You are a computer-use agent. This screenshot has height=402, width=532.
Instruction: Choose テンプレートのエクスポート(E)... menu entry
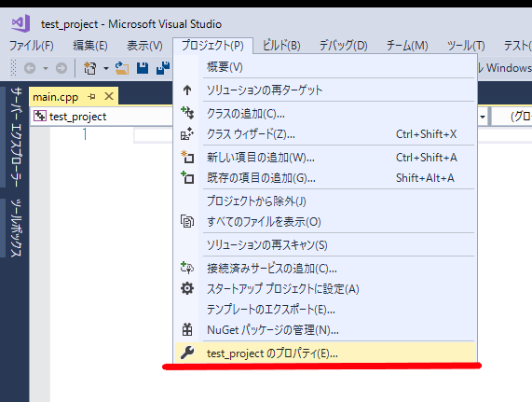point(325,310)
